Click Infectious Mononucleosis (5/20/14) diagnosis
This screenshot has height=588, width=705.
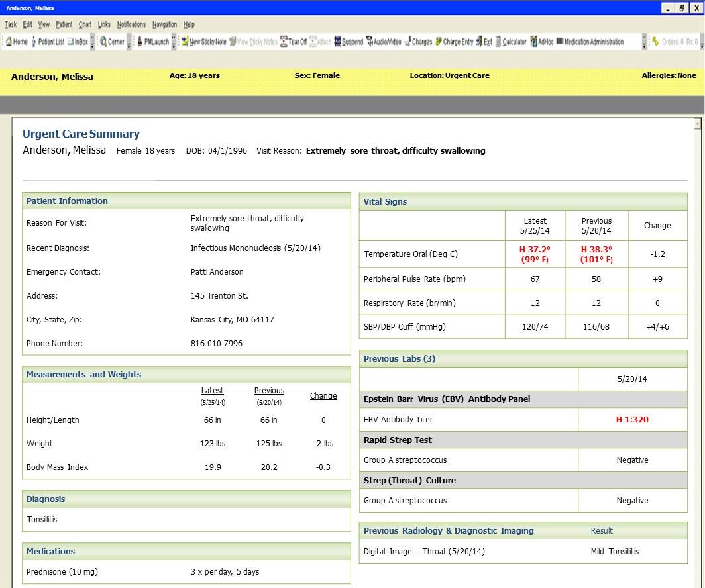[255, 248]
